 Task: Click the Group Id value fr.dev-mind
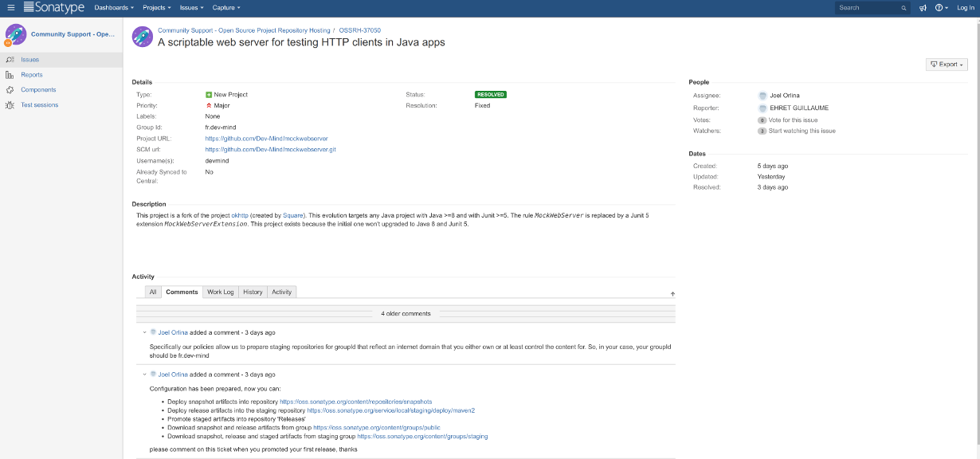[221, 127]
